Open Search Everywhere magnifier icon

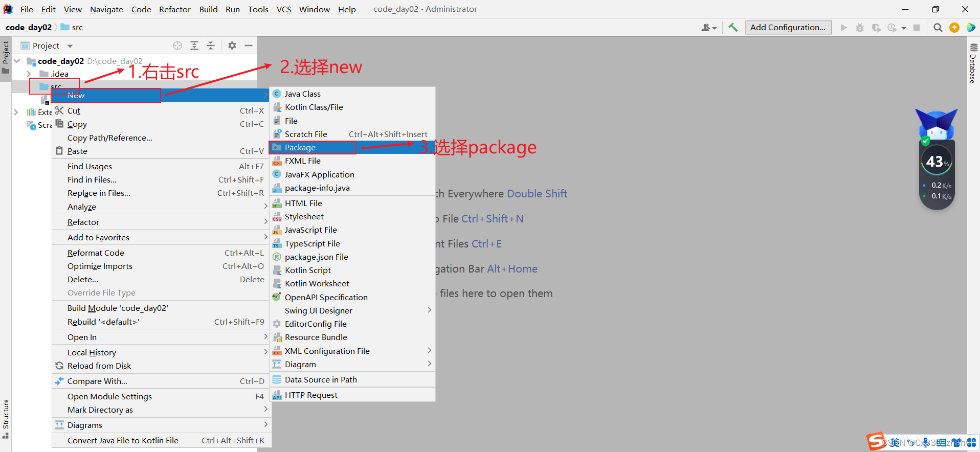pyautogui.click(x=938, y=28)
